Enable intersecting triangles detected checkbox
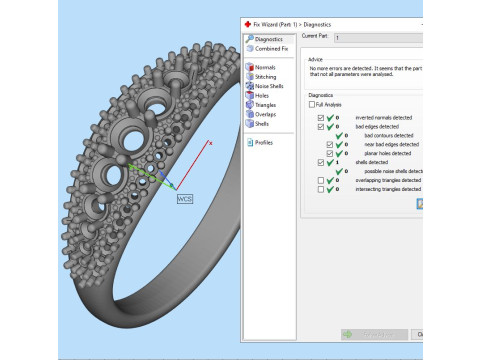Screen dimensions: 480x360 pyautogui.click(x=321, y=189)
